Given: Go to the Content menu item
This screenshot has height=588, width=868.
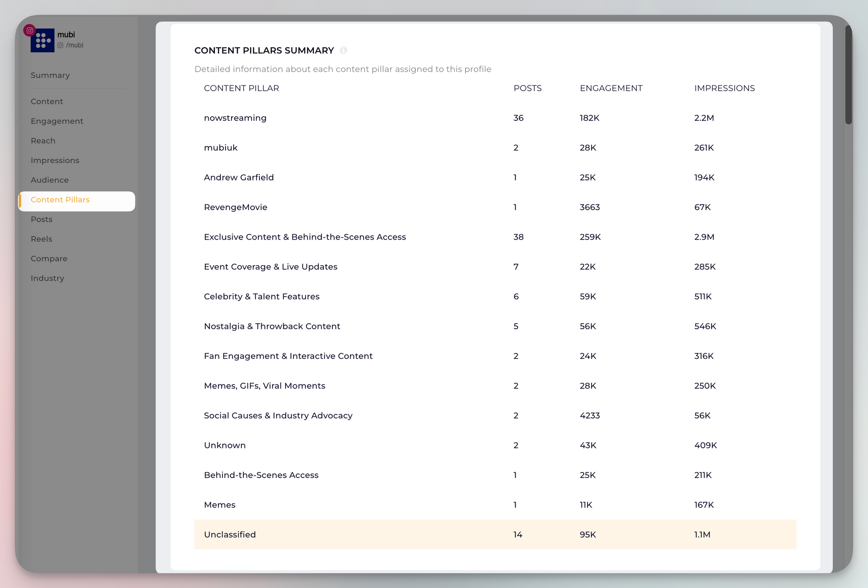Looking at the screenshot, I should pos(47,101).
